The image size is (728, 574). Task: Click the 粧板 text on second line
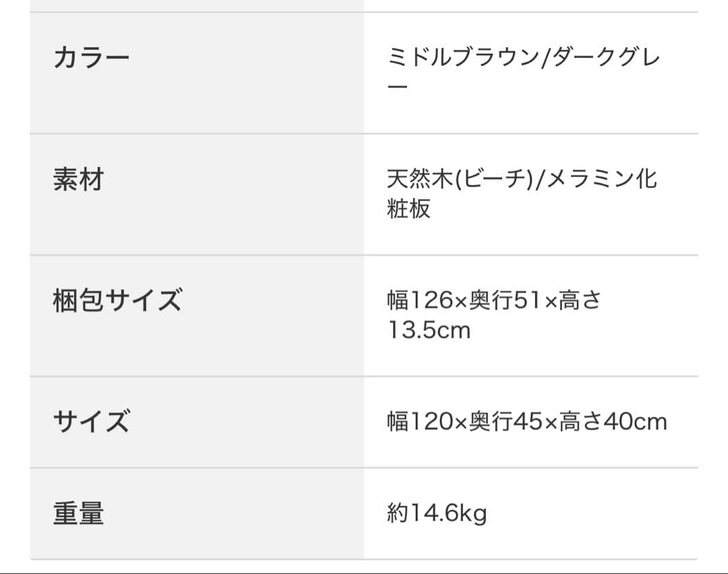tap(408, 209)
